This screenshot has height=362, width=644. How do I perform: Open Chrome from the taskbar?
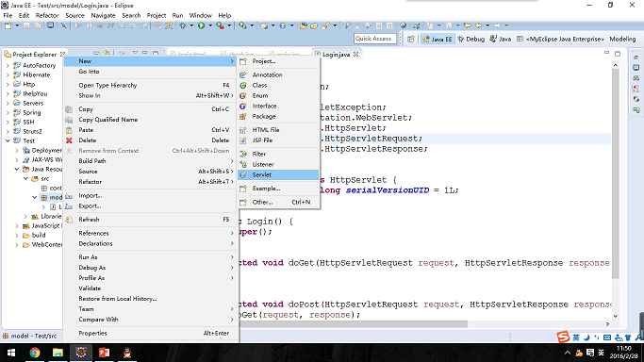coord(35,353)
